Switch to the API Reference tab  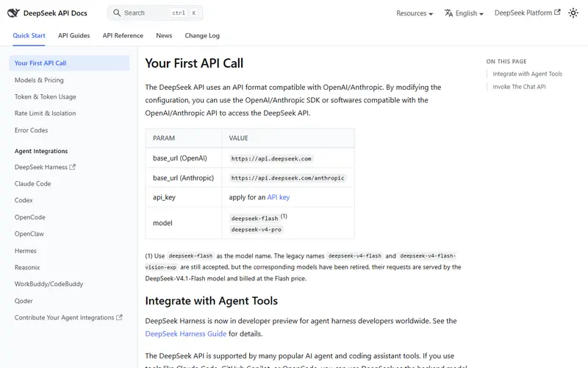point(123,35)
